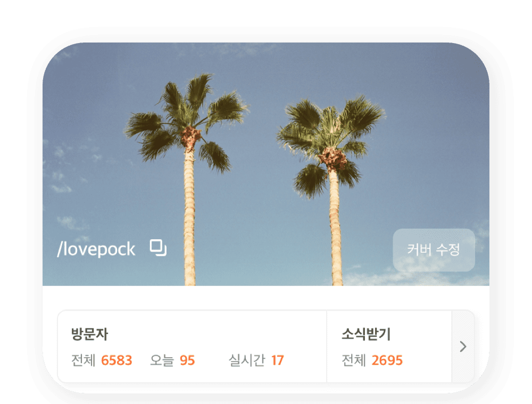Click the 오늘 label in visitor stats
The height and width of the screenshot is (404, 532).
tap(162, 360)
